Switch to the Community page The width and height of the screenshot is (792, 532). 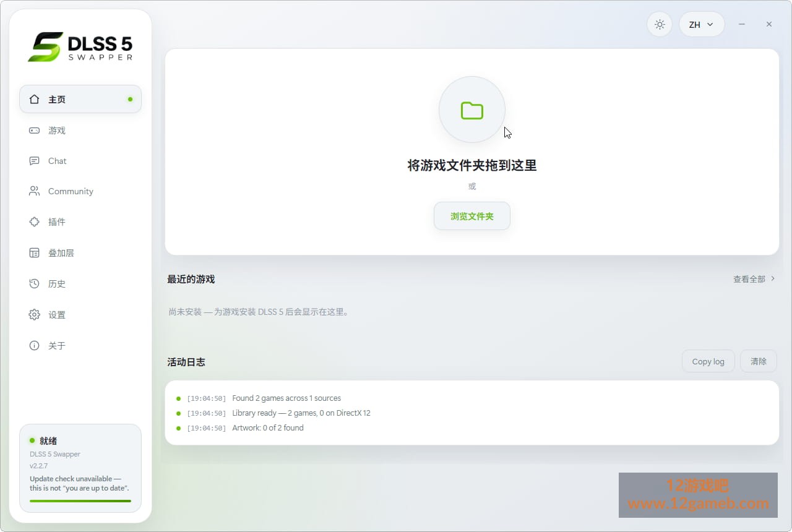[x=80, y=191]
